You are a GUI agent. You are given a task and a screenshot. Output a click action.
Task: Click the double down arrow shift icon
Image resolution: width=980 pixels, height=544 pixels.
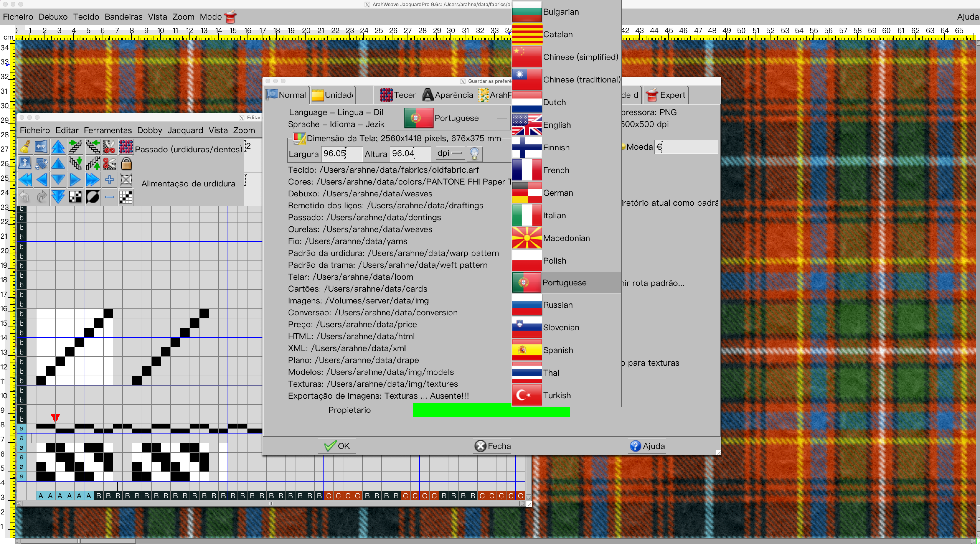[58, 197]
